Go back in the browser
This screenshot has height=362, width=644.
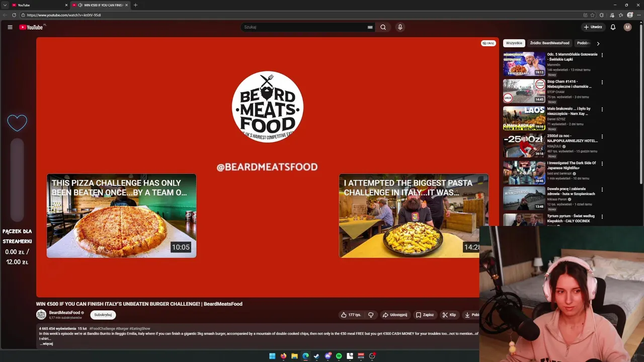5,15
